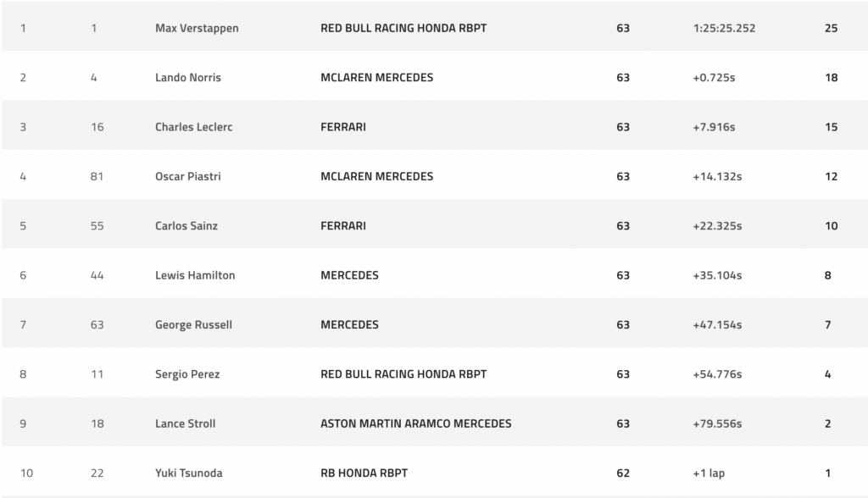
Task: Click Oscar Piastri's name
Action: coord(187,176)
